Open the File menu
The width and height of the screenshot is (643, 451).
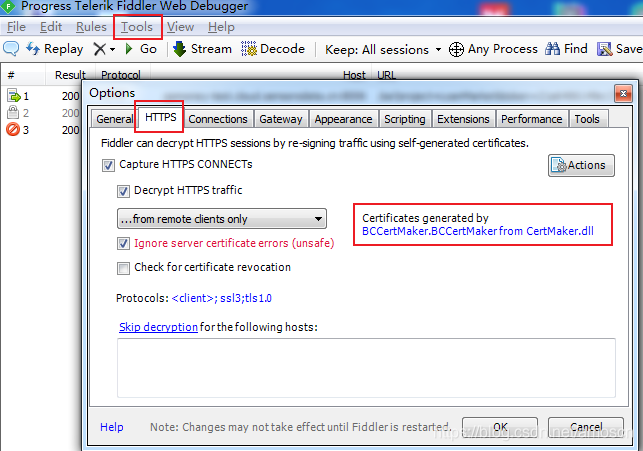tap(16, 27)
